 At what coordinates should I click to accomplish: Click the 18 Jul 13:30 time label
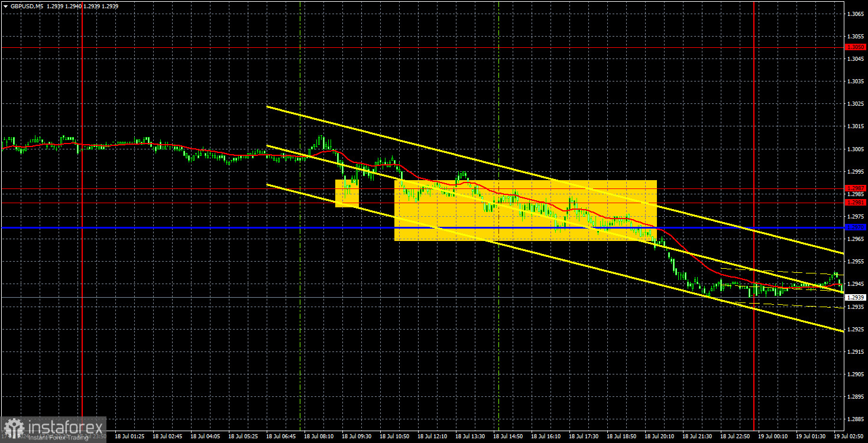(470, 437)
